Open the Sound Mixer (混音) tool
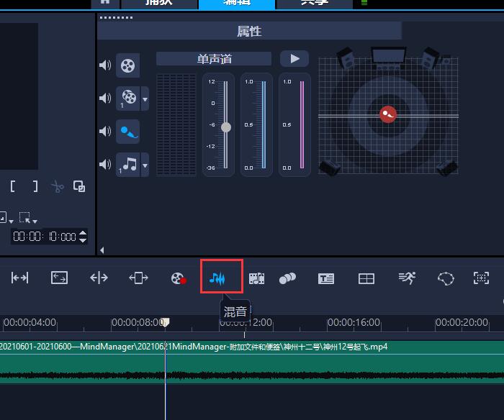Viewport: 504px width, 420px height. click(221, 278)
